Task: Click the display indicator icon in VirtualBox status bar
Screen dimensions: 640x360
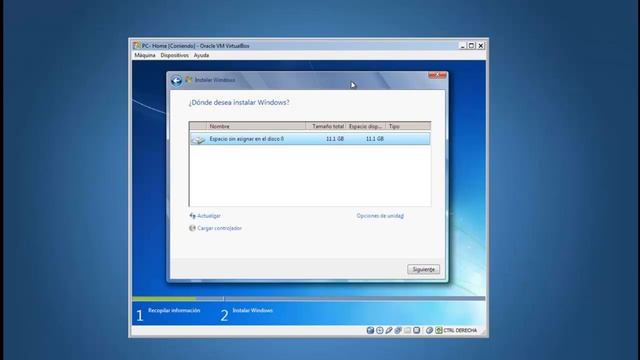Action: [x=416, y=330]
